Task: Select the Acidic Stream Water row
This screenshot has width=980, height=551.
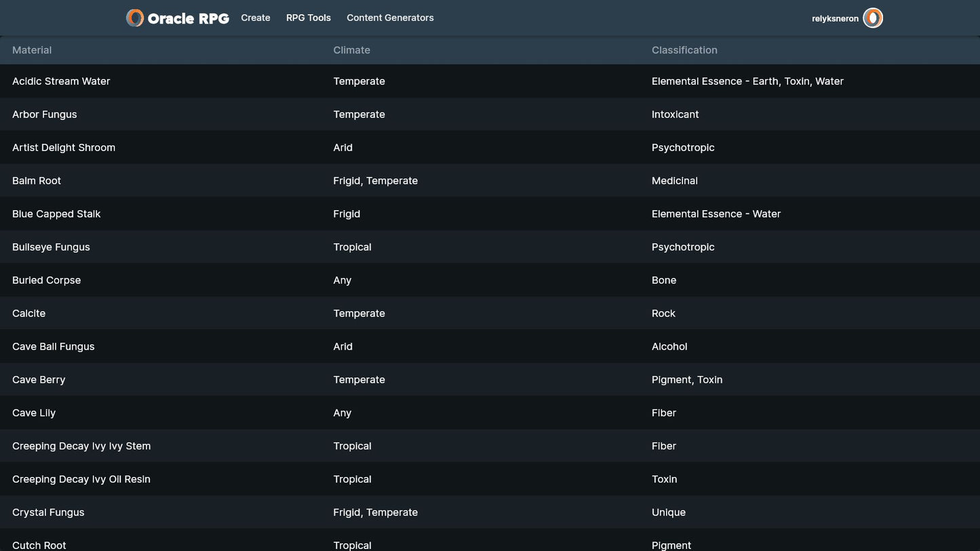Action: coord(61,81)
